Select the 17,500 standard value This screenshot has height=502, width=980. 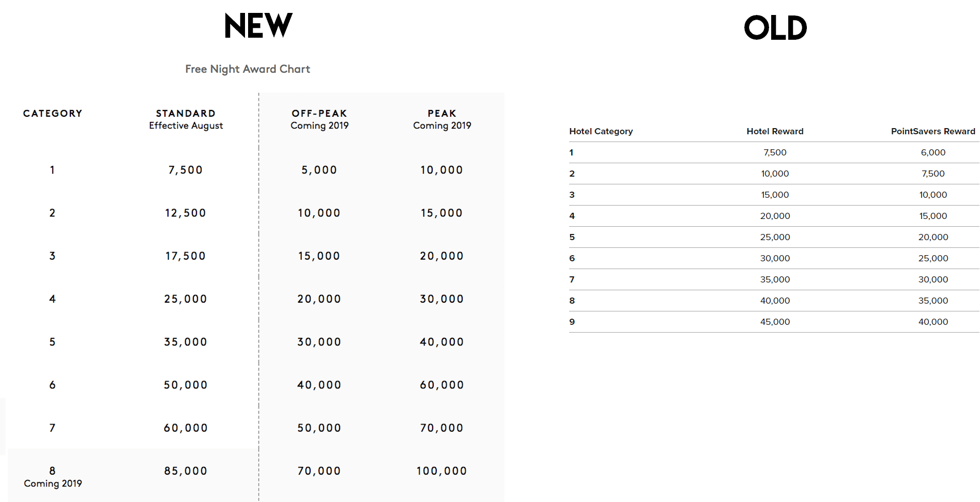(186, 256)
